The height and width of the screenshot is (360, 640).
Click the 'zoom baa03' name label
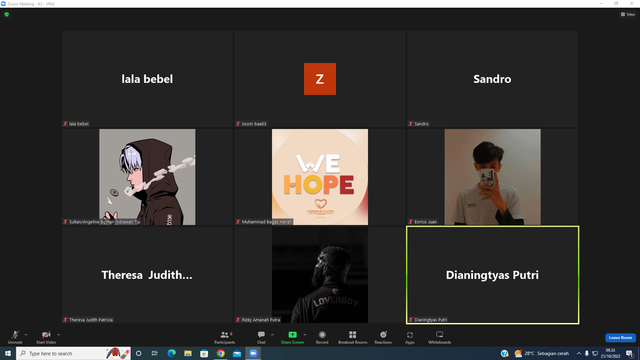click(x=254, y=124)
